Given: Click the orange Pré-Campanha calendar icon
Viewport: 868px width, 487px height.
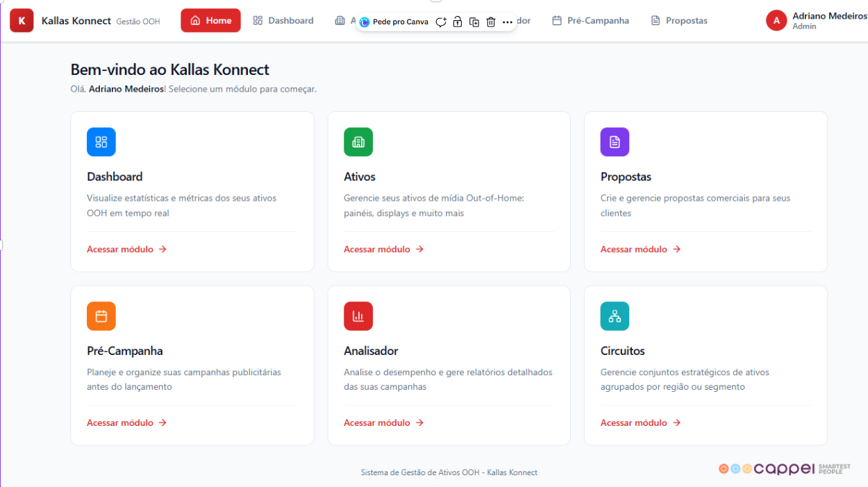Looking at the screenshot, I should coord(101,316).
